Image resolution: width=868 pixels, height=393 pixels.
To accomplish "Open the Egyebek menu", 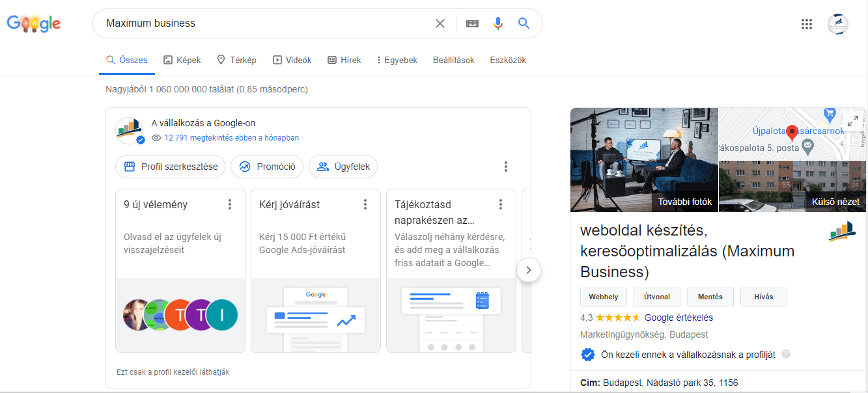I will pos(397,60).
